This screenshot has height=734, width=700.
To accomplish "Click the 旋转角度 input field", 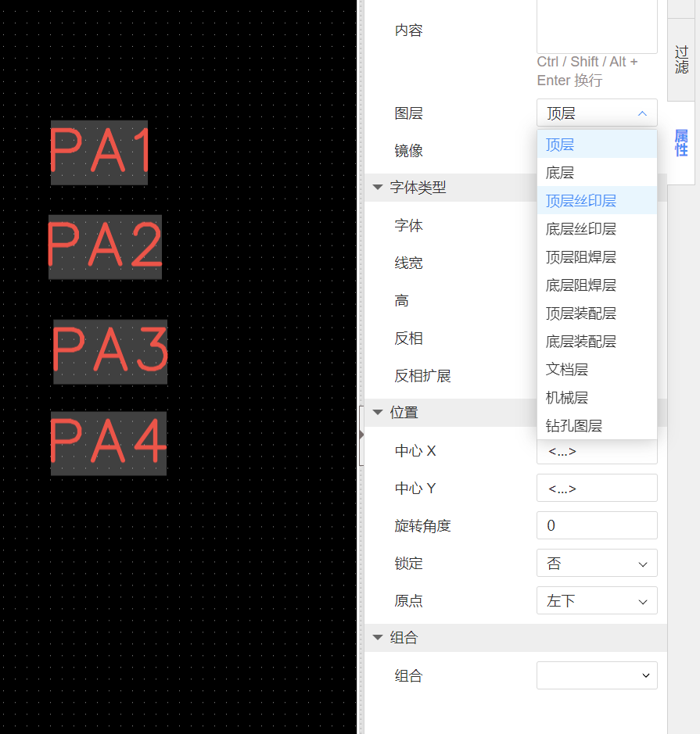I will coord(597,526).
